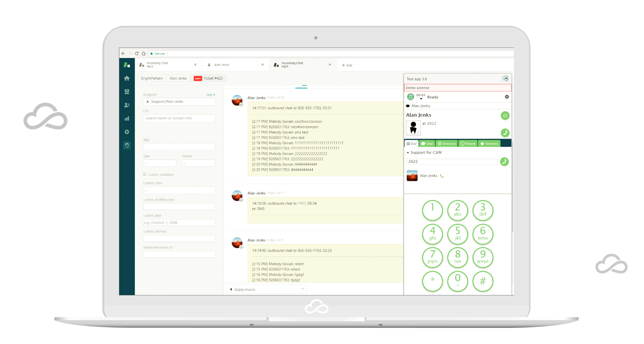This screenshot has width=644, height=344.
Task: Open the Alan Jenks breadcrumb
Action: (178, 78)
